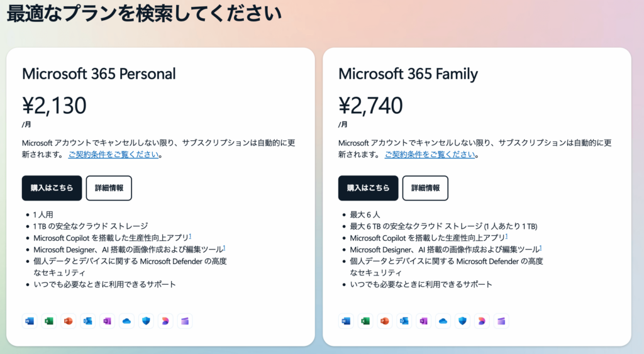This screenshot has width=644, height=354.
Task: Open 詳細情報 for Microsoft 365 Personal
Action: 109,188
